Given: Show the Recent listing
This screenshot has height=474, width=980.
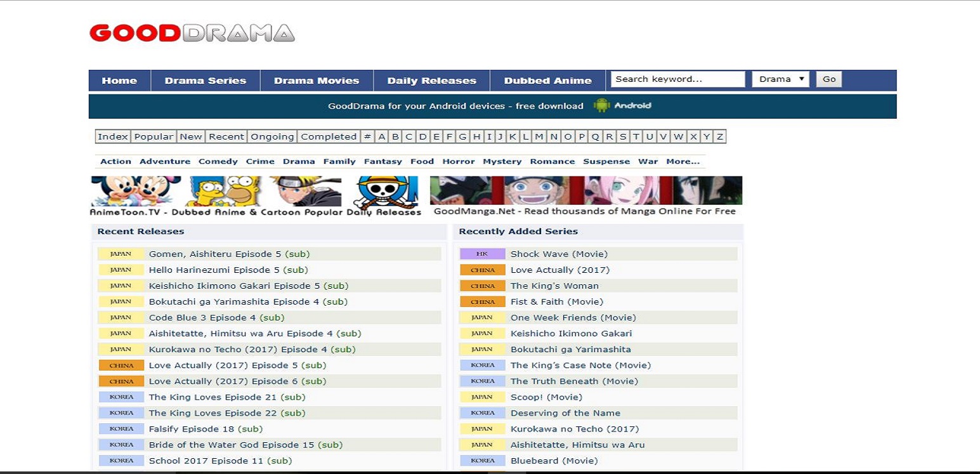Looking at the screenshot, I should 226,136.
